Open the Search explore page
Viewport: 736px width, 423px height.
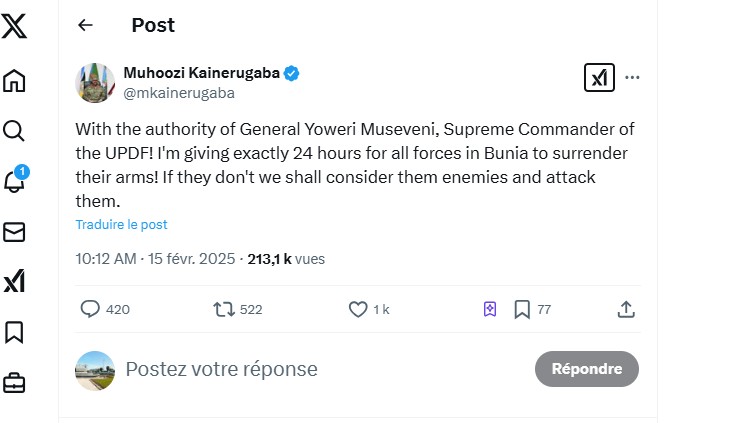[14, 131]
